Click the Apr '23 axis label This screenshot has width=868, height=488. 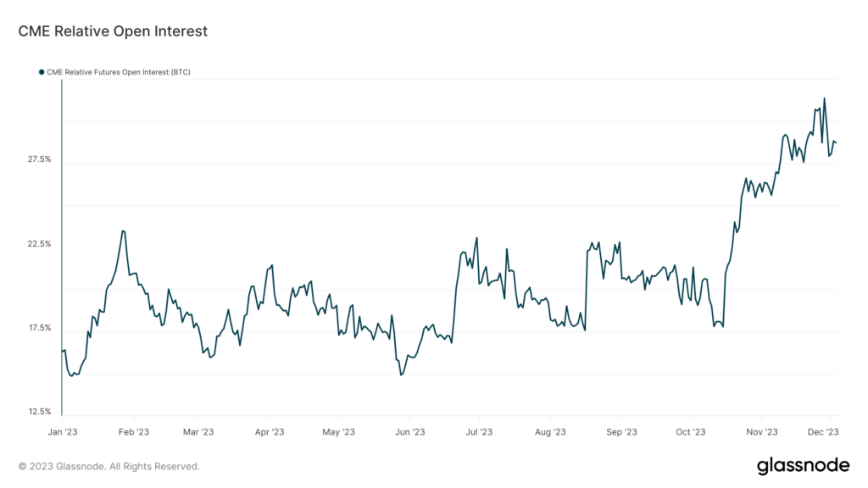(x=269, y=431)
